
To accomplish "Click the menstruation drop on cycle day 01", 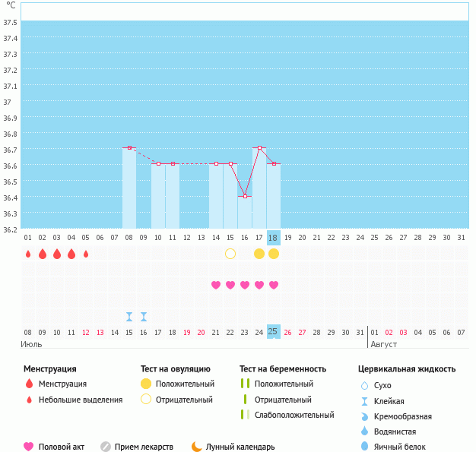I will [x=28, y=254].
